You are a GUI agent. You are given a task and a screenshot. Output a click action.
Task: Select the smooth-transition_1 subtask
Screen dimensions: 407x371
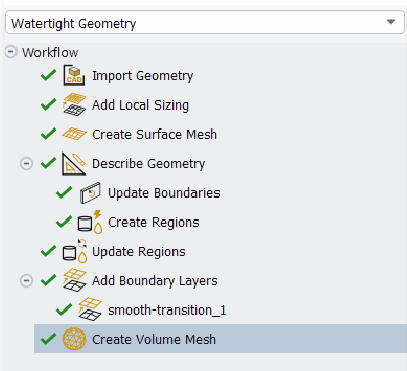[x=167, y=310]
